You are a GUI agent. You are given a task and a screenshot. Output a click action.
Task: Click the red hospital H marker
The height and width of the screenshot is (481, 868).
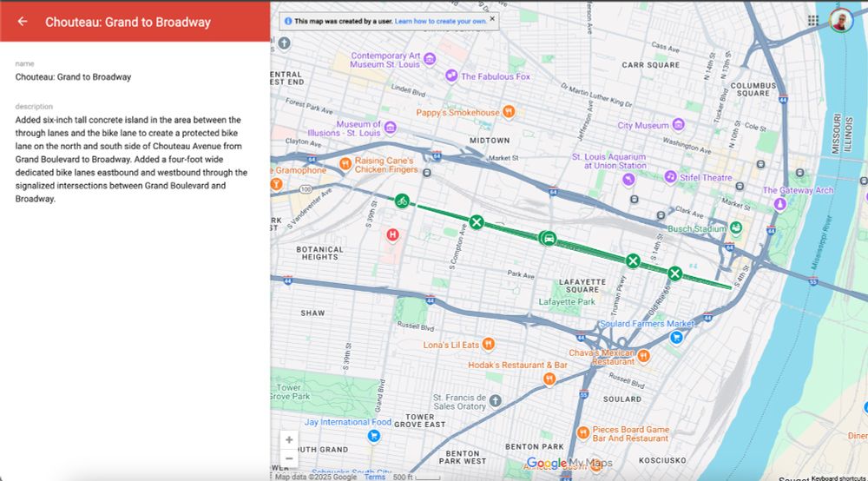coord(392,234)
